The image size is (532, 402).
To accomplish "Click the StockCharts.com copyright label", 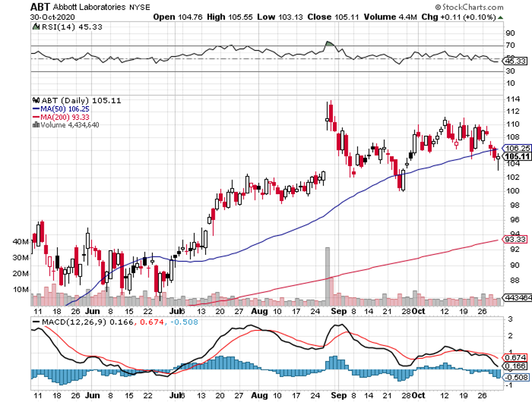I will coord(469,7).
